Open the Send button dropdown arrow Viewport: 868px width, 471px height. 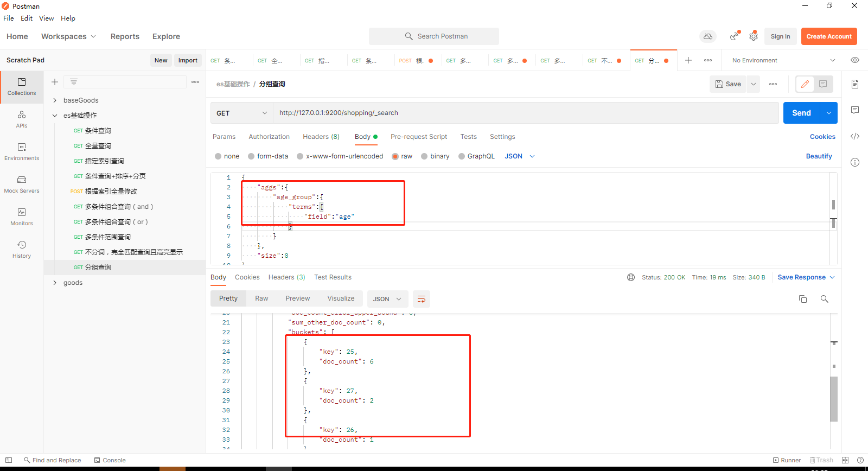point(829,113)
